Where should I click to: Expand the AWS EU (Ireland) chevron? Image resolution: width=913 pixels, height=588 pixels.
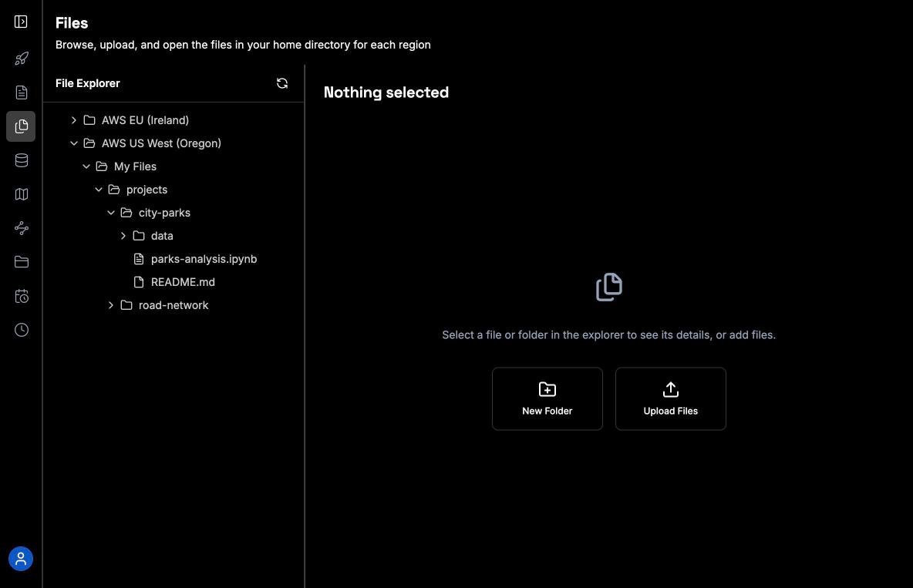[x=73, y=120]
